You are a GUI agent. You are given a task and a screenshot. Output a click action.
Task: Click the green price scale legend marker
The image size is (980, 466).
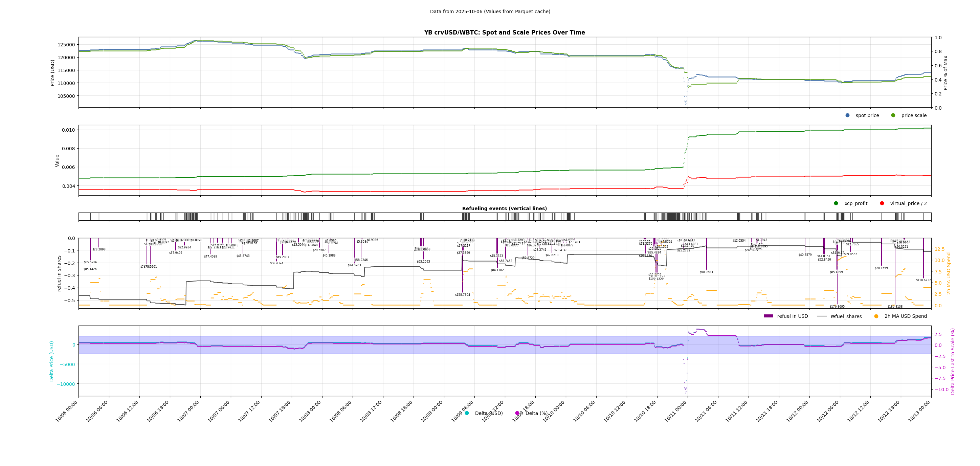click(893, 115)
